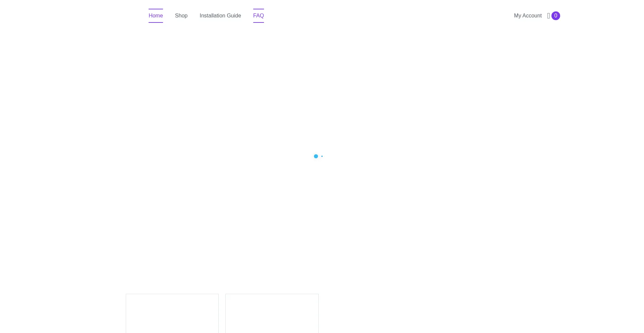Select the second empty product card
Image resolution: width=644 pixels, height=333 pixels.
(x=272, y=314)
